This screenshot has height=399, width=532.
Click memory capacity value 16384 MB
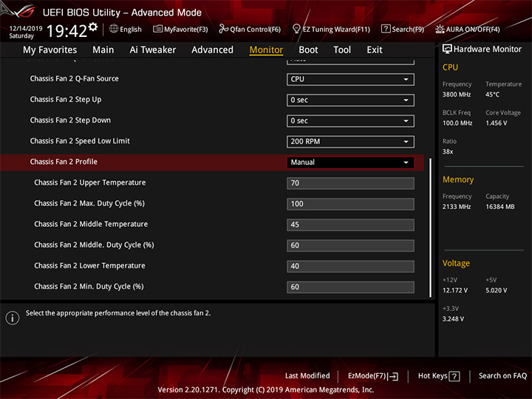(500, 207)
